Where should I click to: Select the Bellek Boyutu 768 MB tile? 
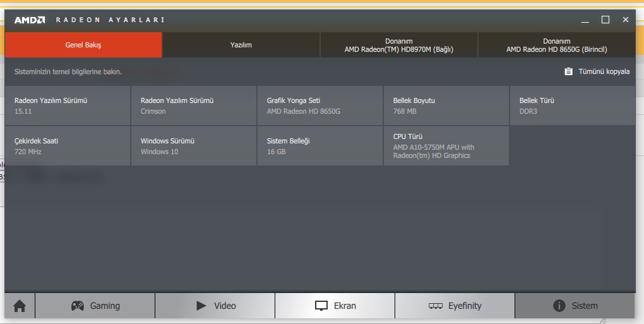(446, 105)
